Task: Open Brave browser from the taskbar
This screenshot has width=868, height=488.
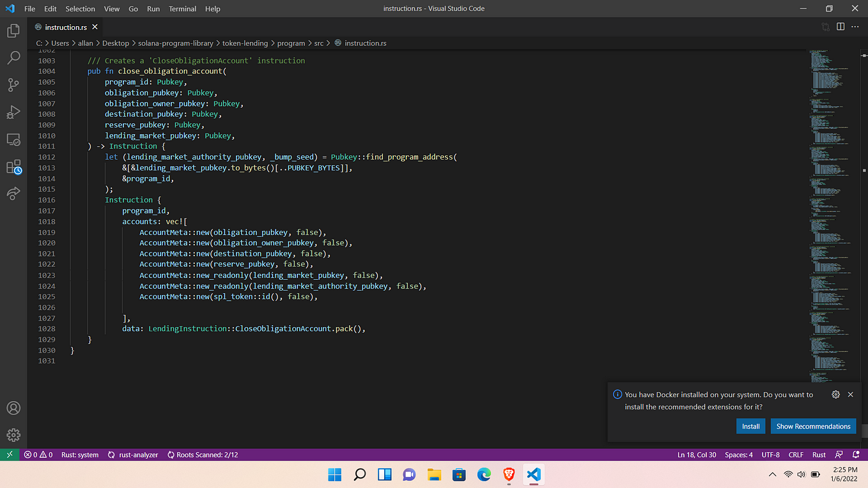Action: point(509,475)
